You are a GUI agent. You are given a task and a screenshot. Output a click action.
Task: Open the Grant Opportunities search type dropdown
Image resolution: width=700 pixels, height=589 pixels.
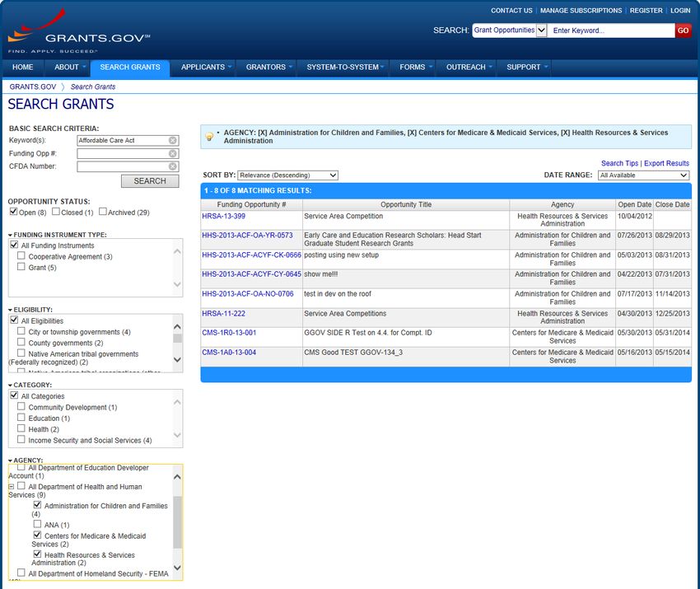coord(510,30)
